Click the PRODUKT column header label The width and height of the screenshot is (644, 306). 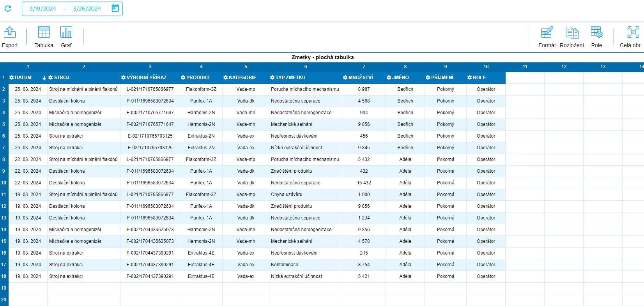click(x=198, y=78)
